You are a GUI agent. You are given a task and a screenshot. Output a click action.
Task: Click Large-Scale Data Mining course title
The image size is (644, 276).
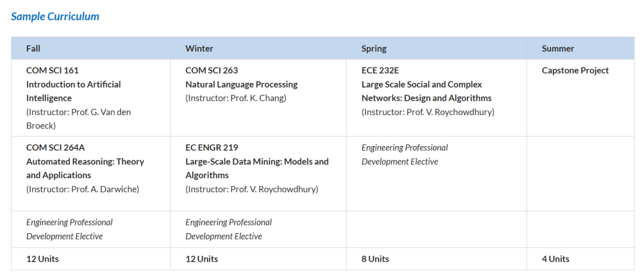pos(256,168)
